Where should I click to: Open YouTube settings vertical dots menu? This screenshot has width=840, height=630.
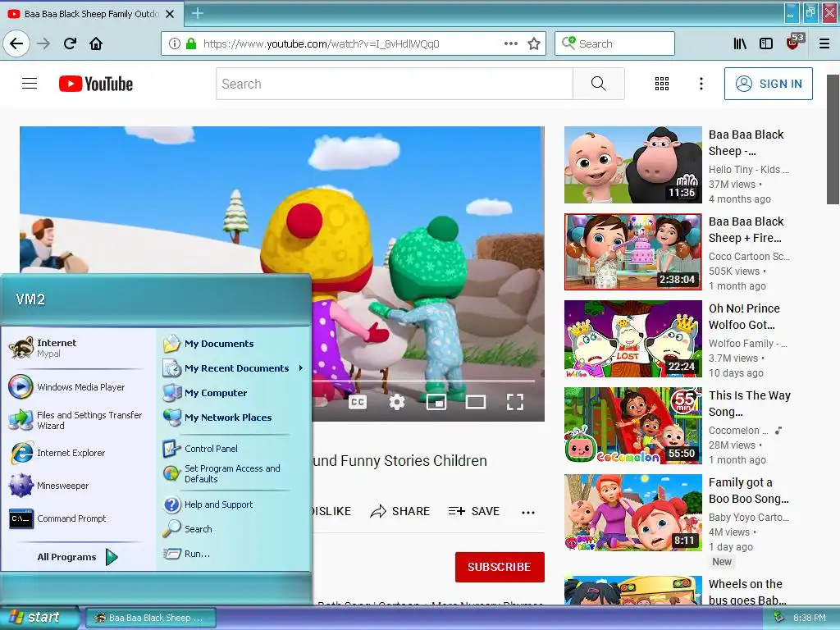pyautogui.click(x=701, y=84)
